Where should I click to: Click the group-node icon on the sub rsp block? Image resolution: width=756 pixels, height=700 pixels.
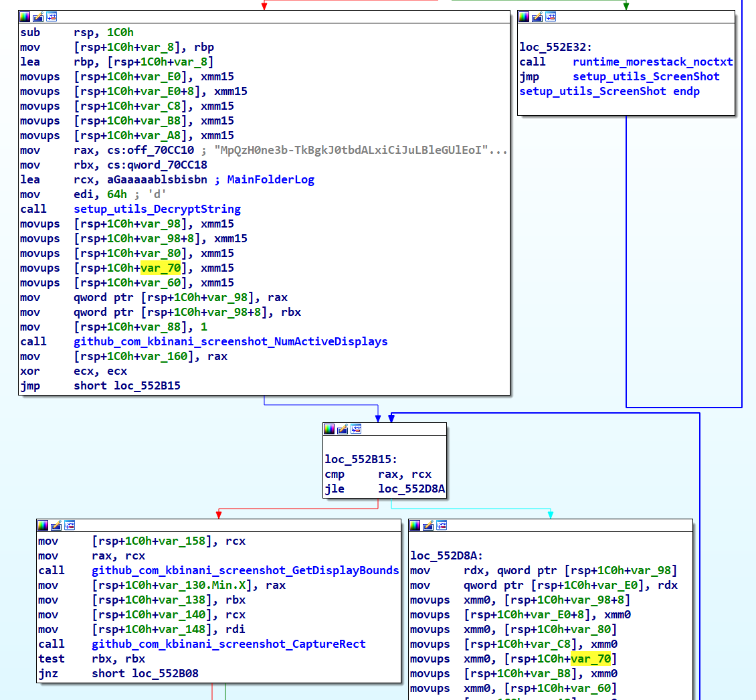[52, 17]
